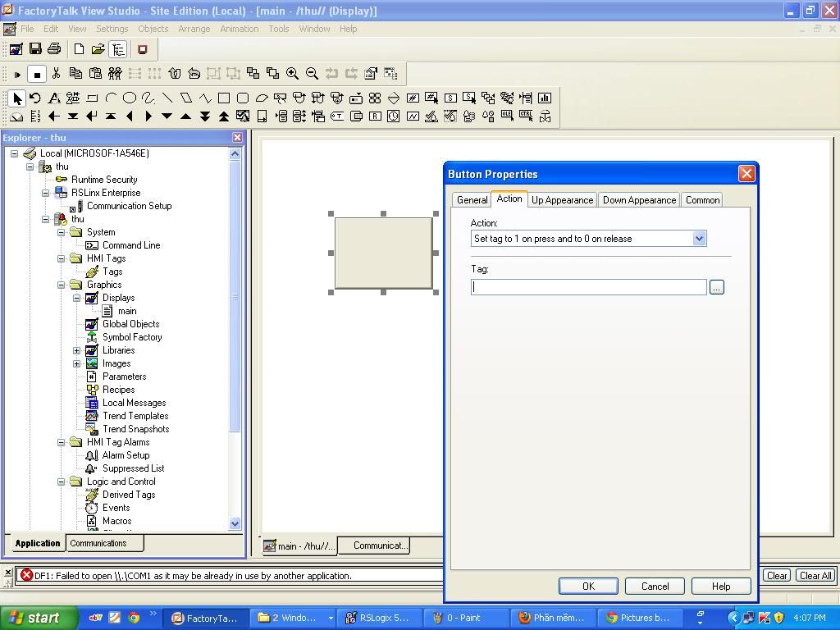Image resolution: width=840 pixels, height=630 pixels.
Task: Open the Down Appearance tab
Action: point(639,200)
